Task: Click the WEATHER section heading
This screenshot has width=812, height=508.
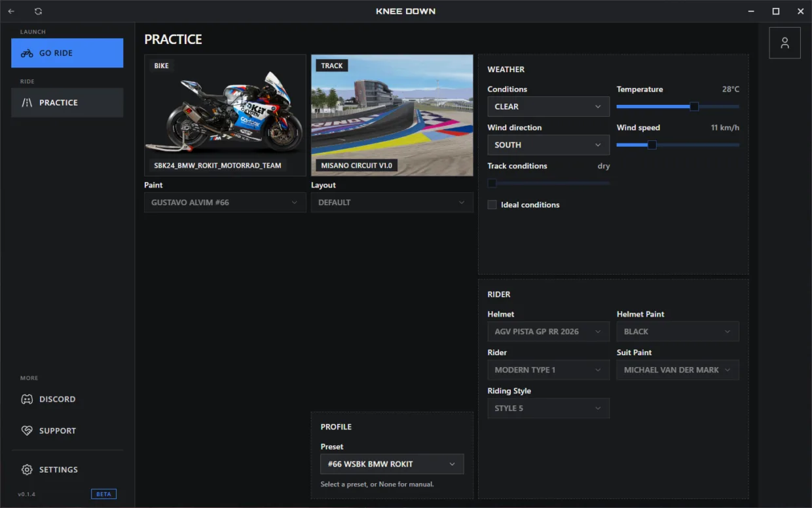Action: point(506,69)
